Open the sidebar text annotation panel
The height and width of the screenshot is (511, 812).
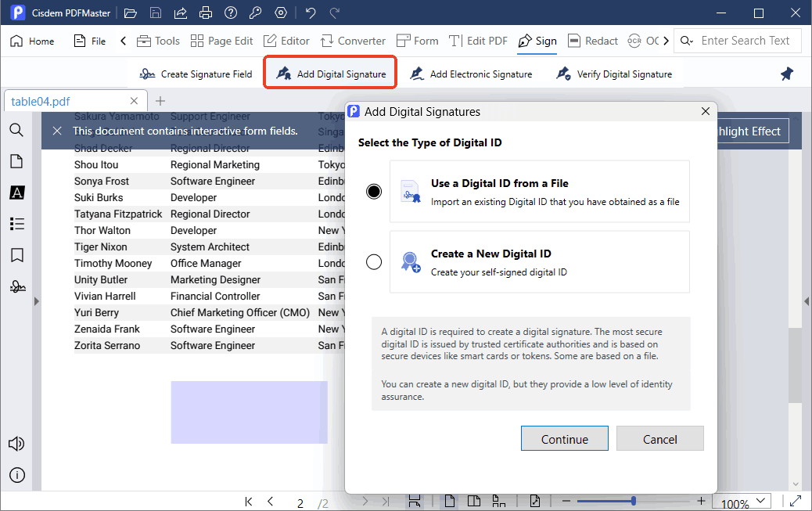16,193
